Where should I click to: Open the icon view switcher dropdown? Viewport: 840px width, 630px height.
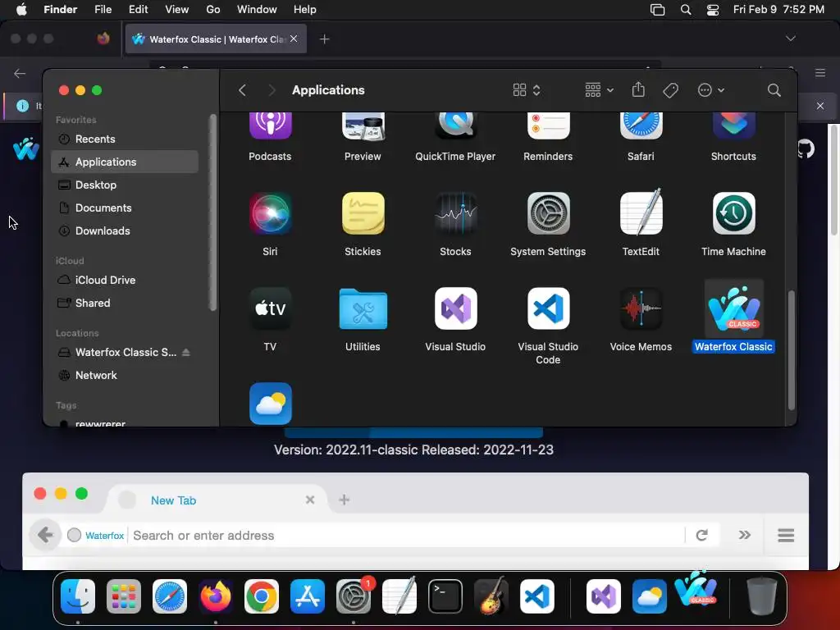[x=527, y=90]
